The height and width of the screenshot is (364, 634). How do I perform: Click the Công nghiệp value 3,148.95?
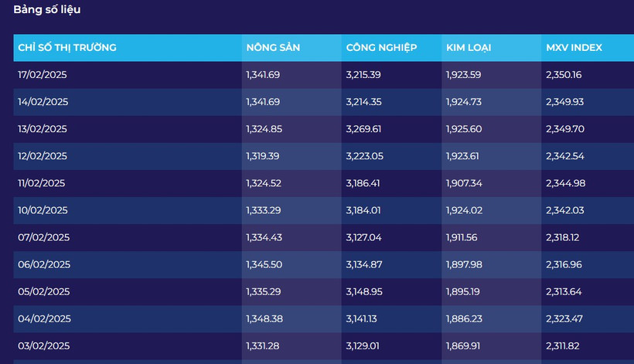pos(363,291)
